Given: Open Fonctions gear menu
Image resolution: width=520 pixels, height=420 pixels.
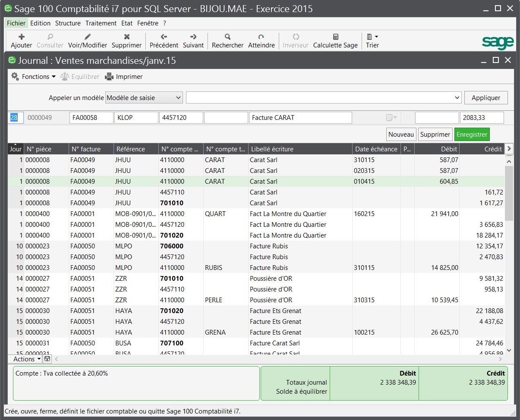Looking at the screenshot, I should tap(33, 76).
